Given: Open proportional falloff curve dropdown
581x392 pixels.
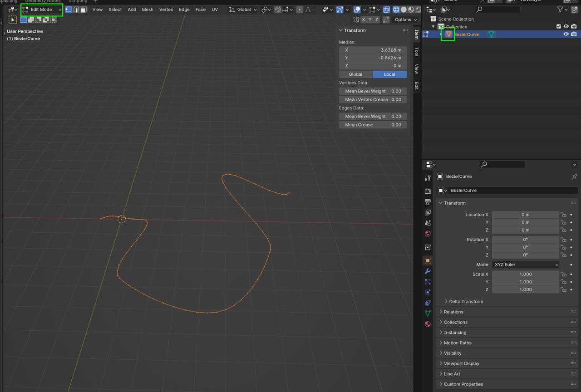Looking at the screenshot, I should point(309,10).
